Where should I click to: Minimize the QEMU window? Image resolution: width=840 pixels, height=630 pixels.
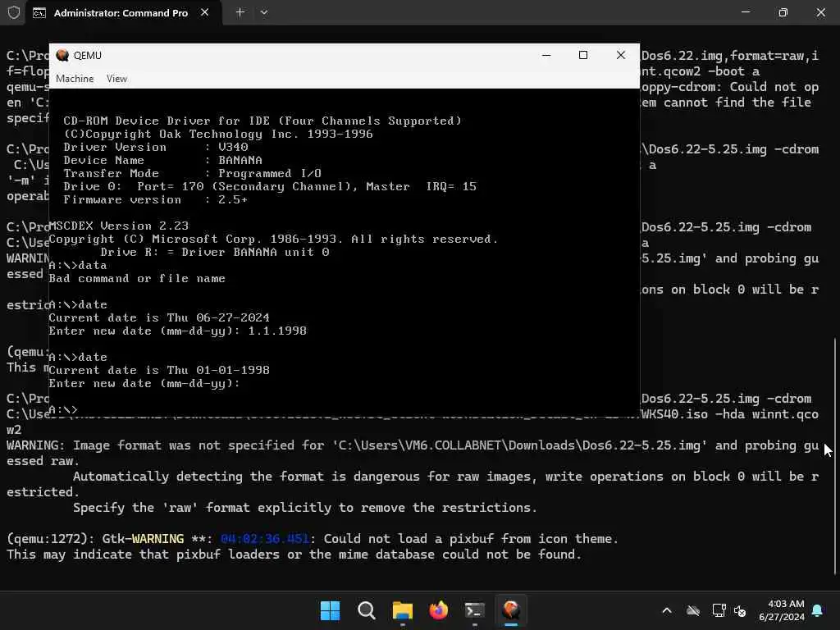pos(546,55)
